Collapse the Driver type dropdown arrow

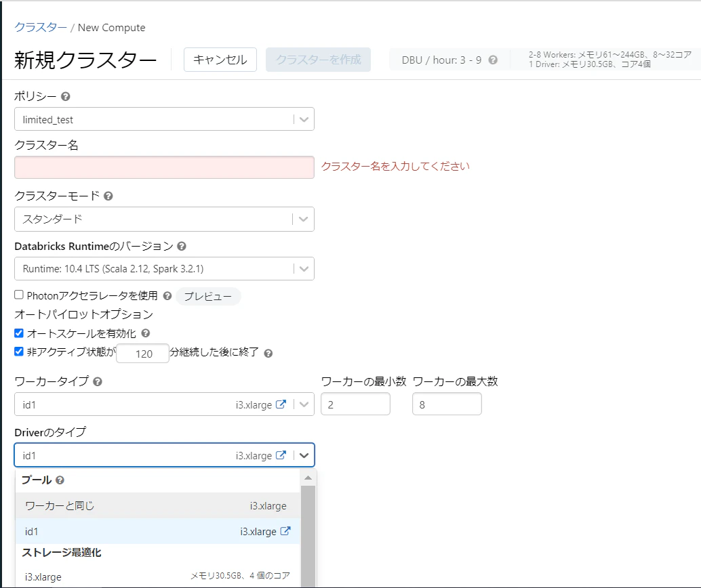(x=304, y=455)
